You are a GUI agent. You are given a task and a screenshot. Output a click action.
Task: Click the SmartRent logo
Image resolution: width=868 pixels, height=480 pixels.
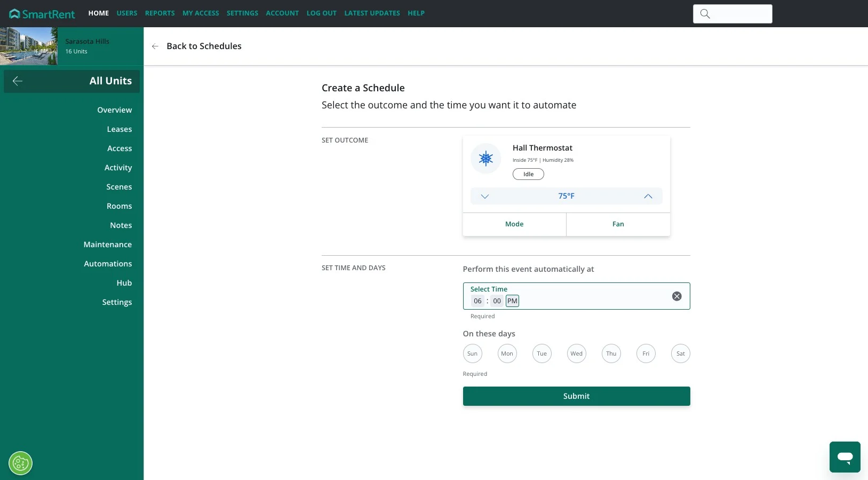click(42, 14)
